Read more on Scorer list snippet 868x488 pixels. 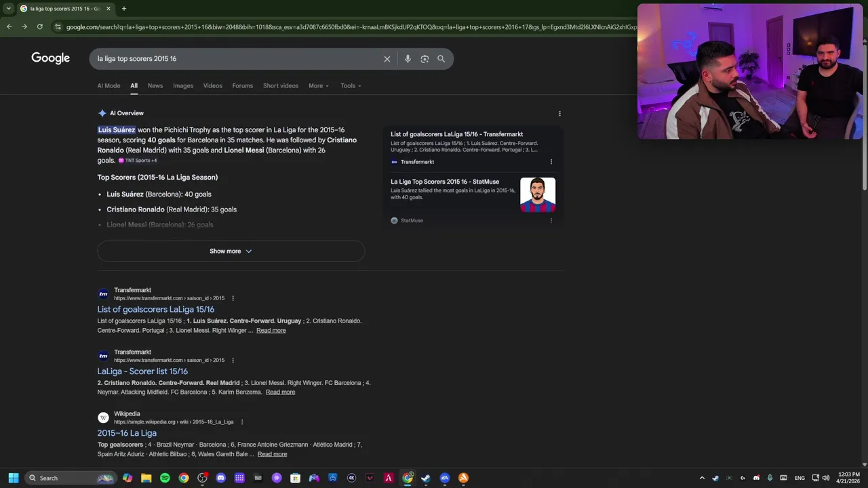(280, 392)
